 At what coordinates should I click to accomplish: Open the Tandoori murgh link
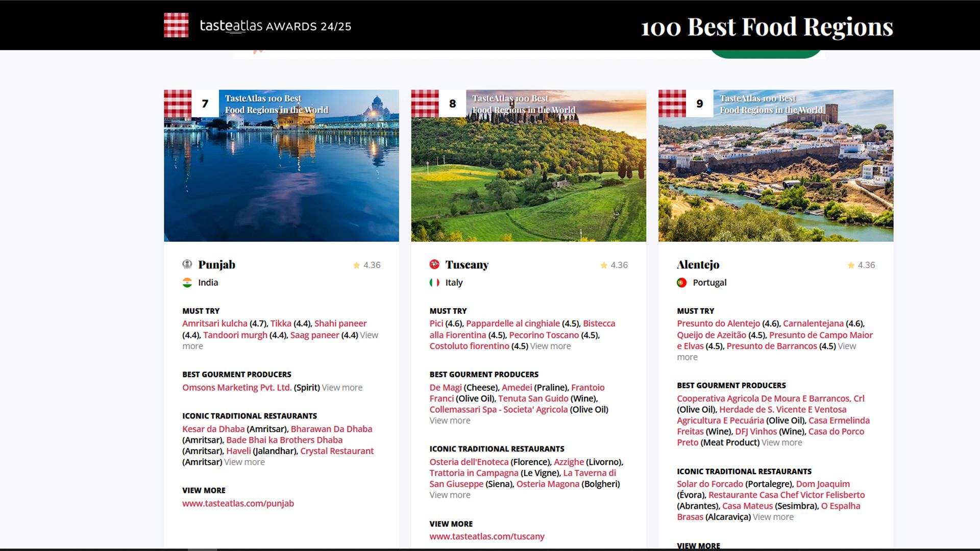235,335
